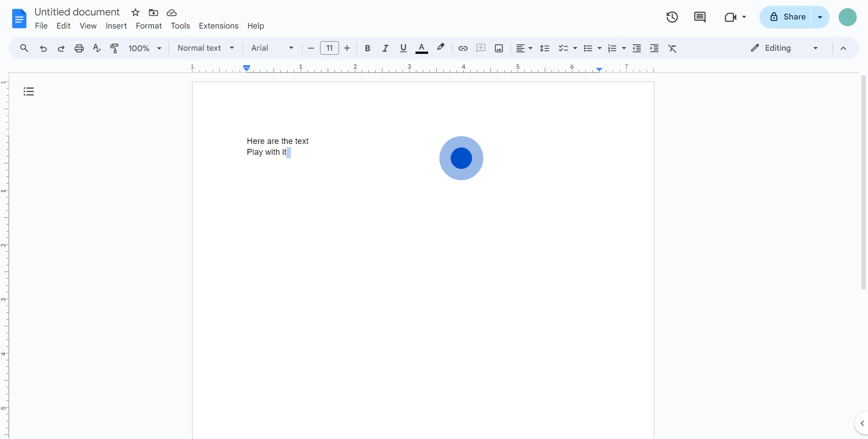The image size is (868, 439).
Task: Click the font size input field
Action: (329, 48)
